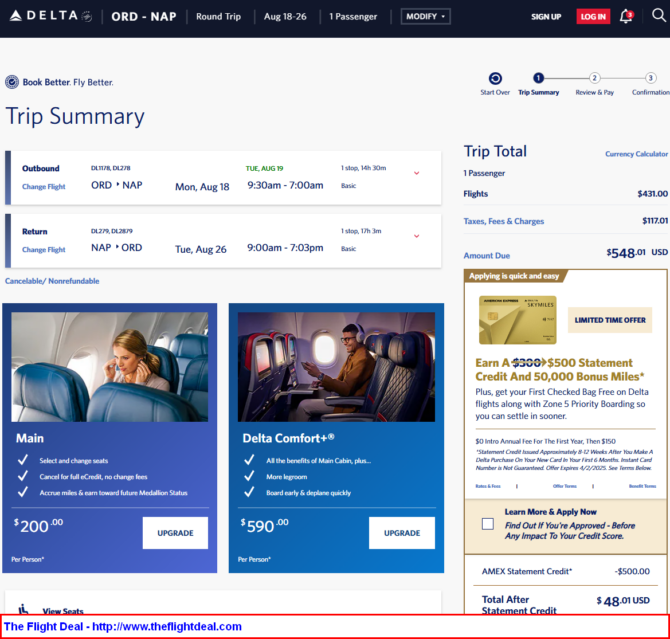Click SIGN UP in the header
This screenshot has width=670, height=639.
coord(546,17)
